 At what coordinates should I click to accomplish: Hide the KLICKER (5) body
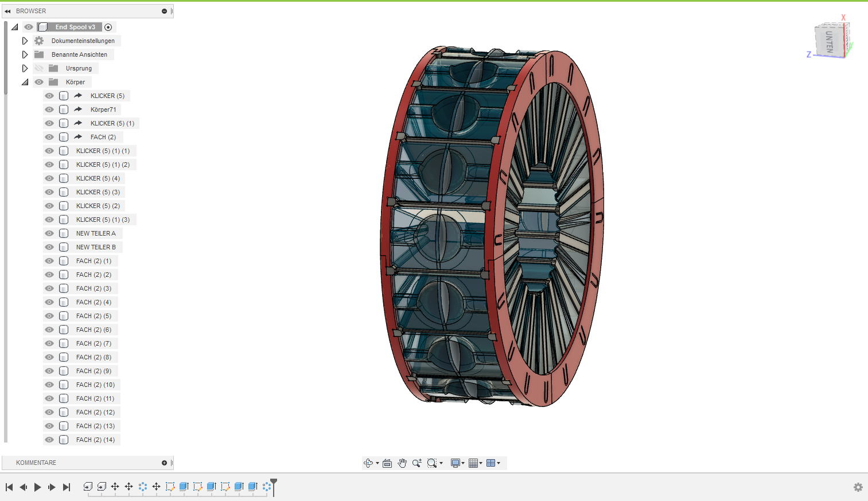(x=49, y=96)
